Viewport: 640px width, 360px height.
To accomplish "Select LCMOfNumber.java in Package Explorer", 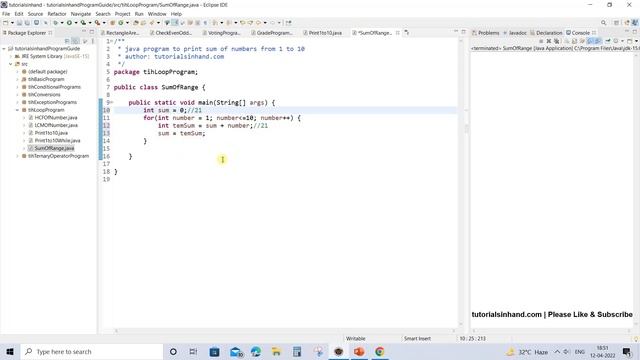I will 56,125.
